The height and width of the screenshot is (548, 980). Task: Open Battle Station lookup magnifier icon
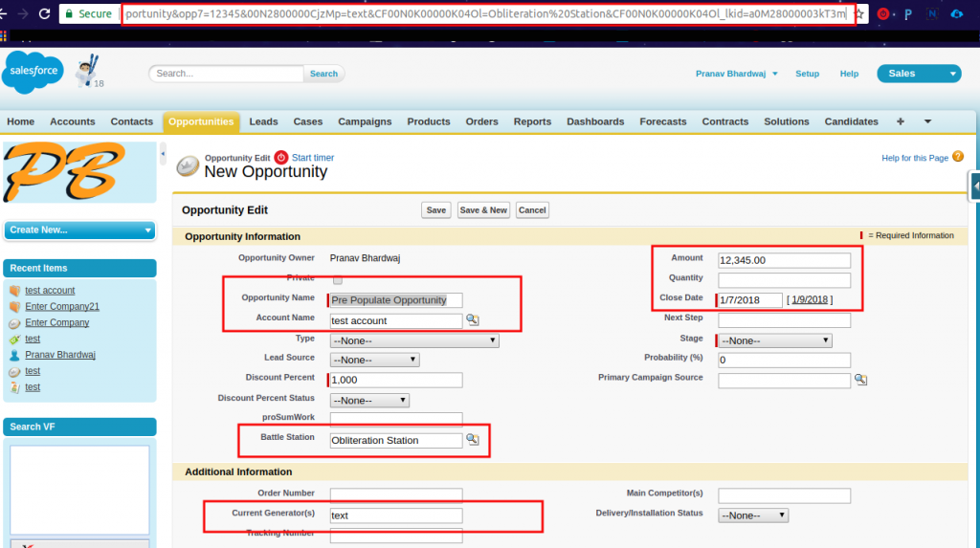(473, 439)
